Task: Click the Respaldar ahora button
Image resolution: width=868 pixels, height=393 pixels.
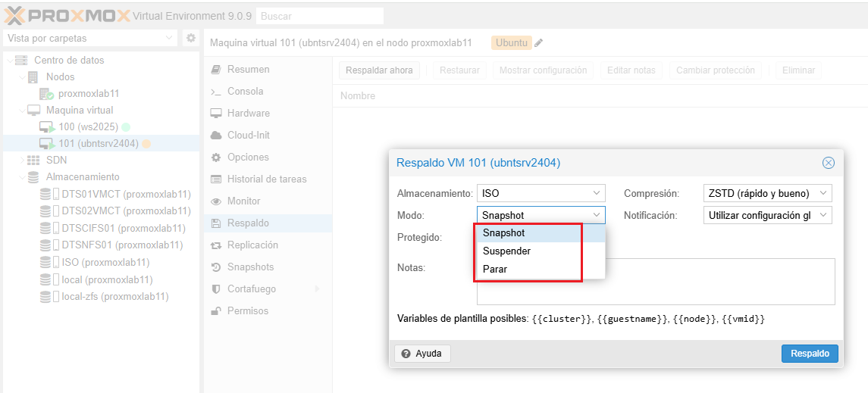Action: [x=379, y=70]
